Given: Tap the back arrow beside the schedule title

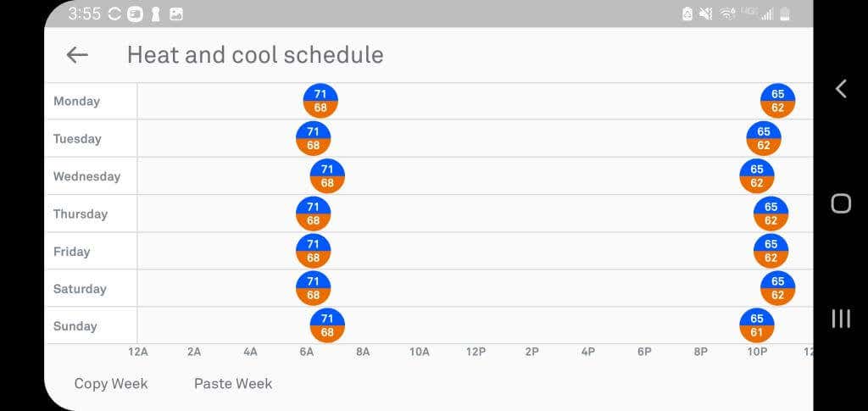Looking at the screenshot, I should [x=77, y=55].
